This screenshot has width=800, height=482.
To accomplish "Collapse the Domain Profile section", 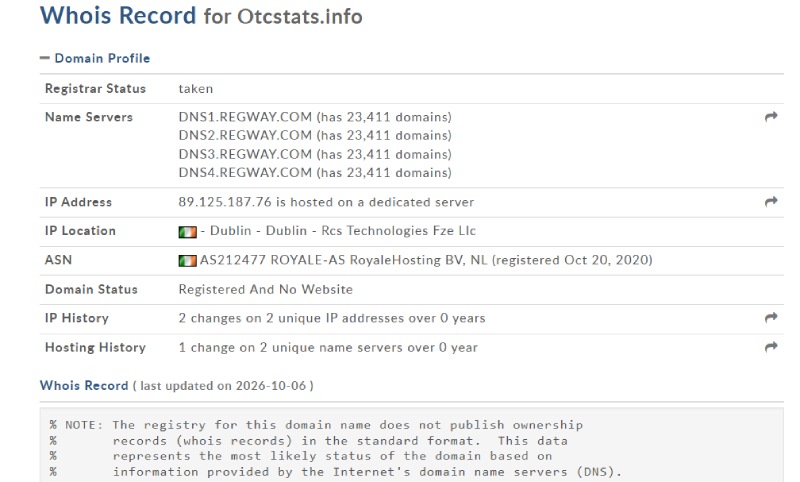I will point(95,58).
